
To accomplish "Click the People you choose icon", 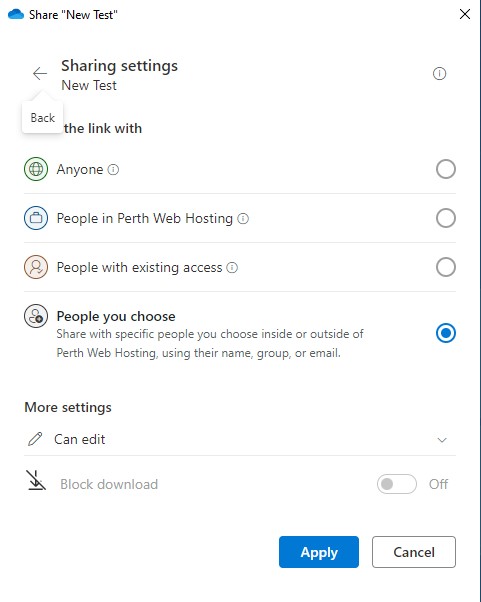I will click(x=36, y=316).
